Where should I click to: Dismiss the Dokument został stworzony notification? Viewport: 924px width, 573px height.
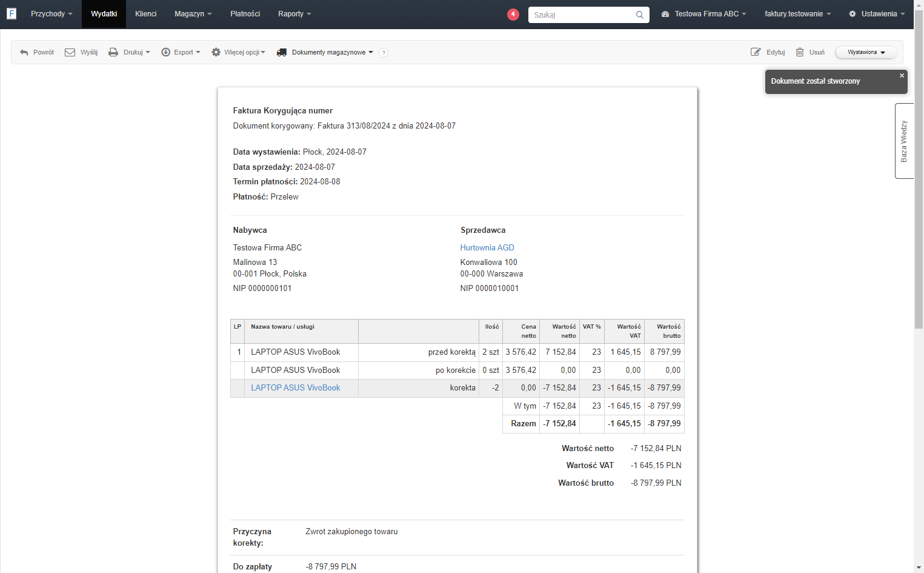[x=902, y=76]
